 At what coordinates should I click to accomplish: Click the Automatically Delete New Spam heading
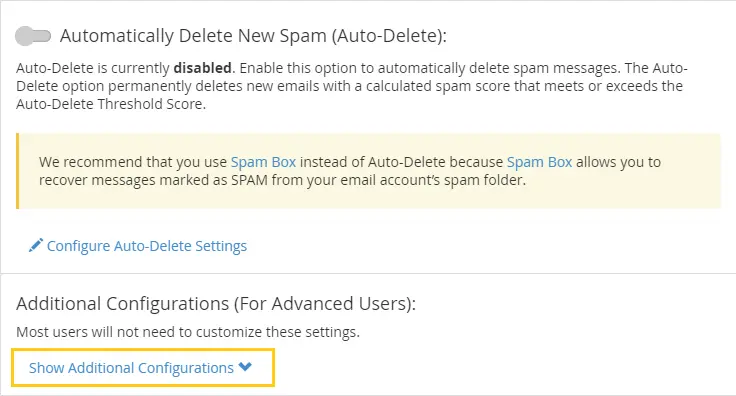[x=253, y=36]
